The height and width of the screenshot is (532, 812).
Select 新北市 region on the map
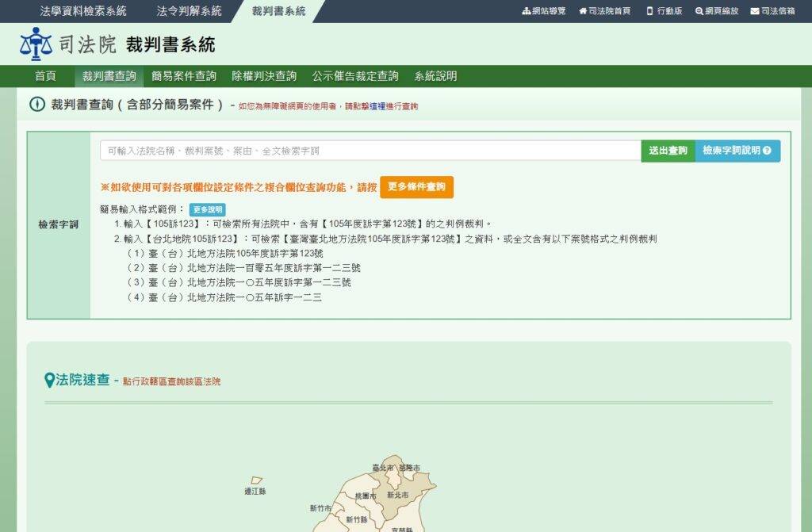point(398,496)
